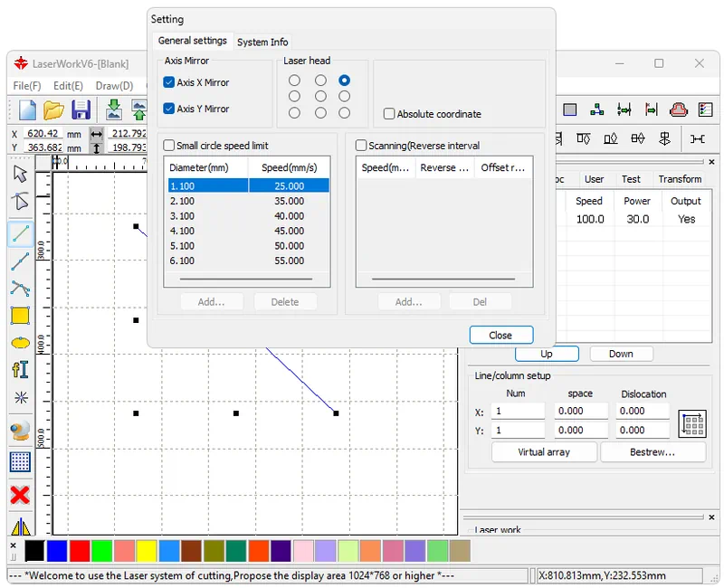Click the Diameter(mm) column header
This screenshot has height=588, width=724.
coord(206,167)
